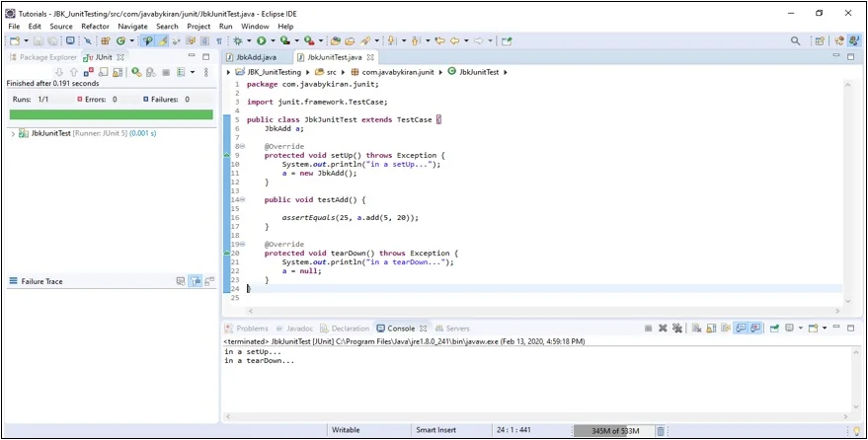
Task: Open the Refactor menu
Action: coord(95,26)
